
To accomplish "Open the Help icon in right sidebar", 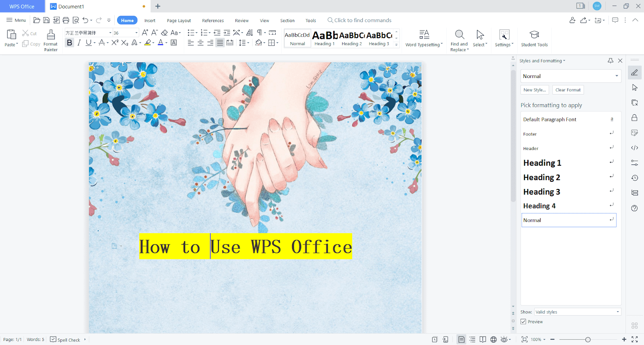I will 635,208.
